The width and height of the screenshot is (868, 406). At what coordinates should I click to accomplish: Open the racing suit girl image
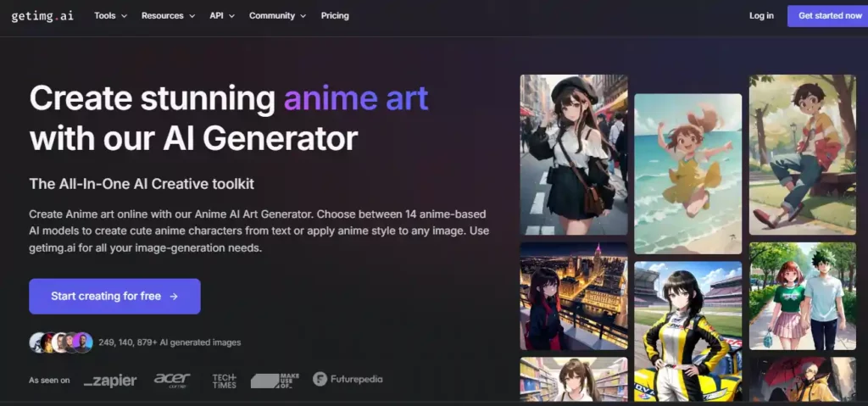click(x=687, y=331)
